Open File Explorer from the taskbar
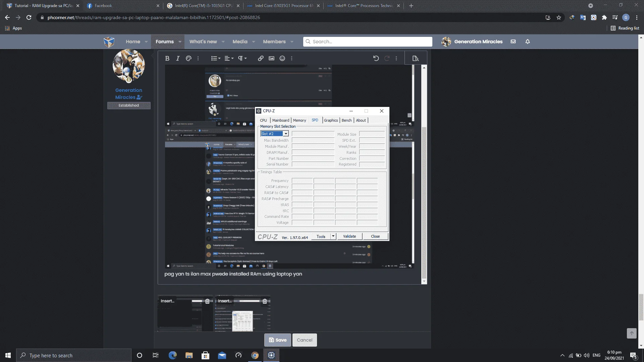The height and width of the screenshot is (362, 644). [189, 355]
